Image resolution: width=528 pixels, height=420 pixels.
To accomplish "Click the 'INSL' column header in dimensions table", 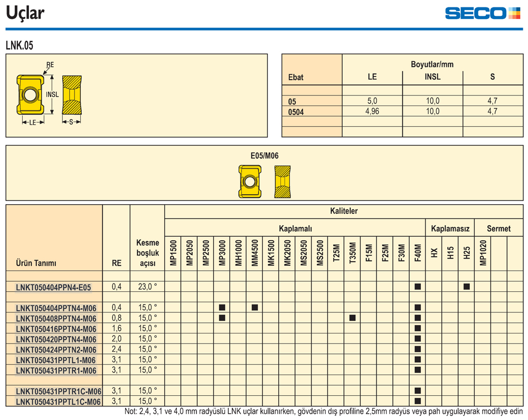I will pyautogui.click(x=432, y=77).
